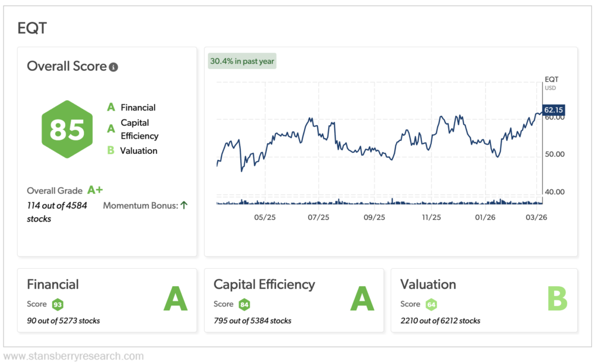Open the Financial card heading
This screenshot has height=364, width=600.
click(53, 284)
